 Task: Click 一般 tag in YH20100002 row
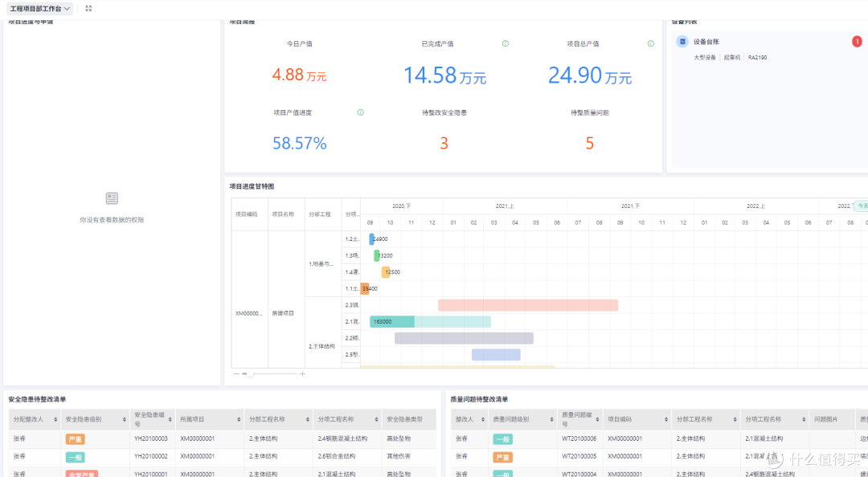tap(75, 458)
